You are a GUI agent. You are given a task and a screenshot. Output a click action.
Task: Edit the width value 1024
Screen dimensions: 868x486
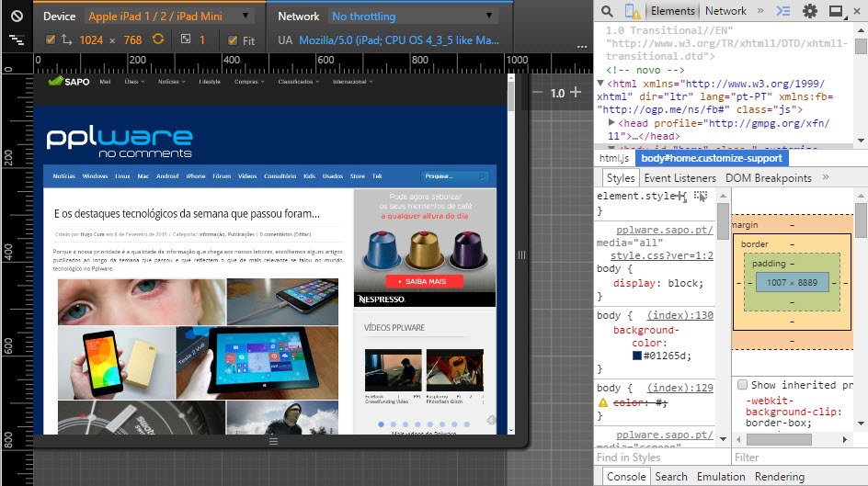(x=91, y=40)
